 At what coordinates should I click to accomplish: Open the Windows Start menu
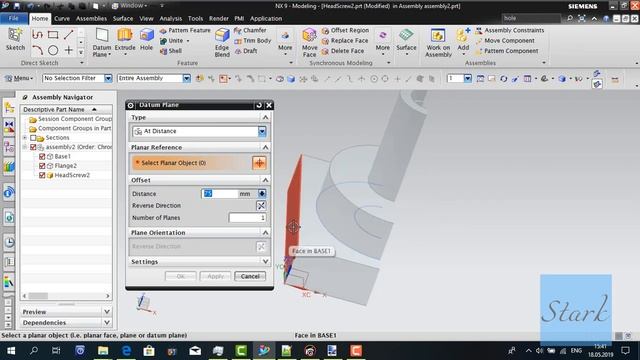click(x=11, y=351)
